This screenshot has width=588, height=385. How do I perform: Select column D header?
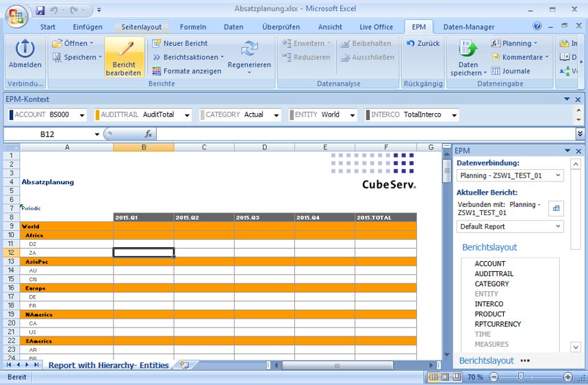(x=264, y=147)
